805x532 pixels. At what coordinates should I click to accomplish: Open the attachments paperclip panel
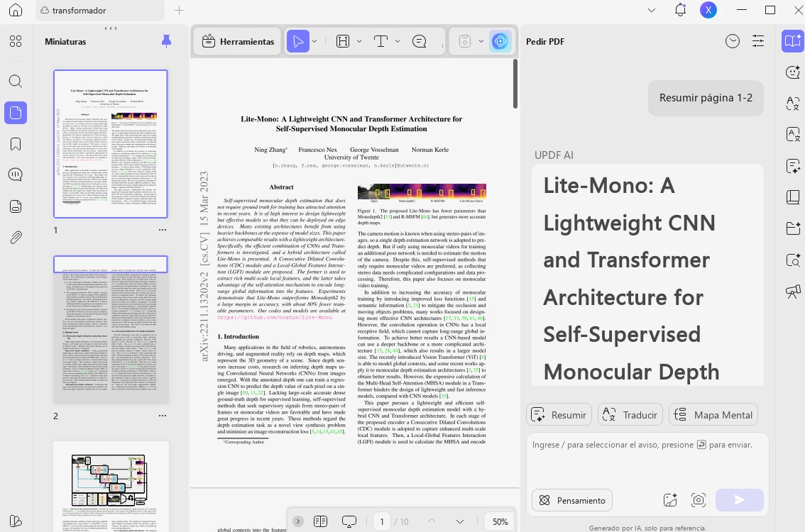point(16,238)
